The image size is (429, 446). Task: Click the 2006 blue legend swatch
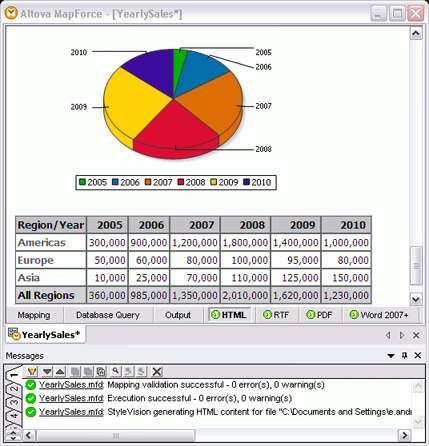[x=115, y=182]
